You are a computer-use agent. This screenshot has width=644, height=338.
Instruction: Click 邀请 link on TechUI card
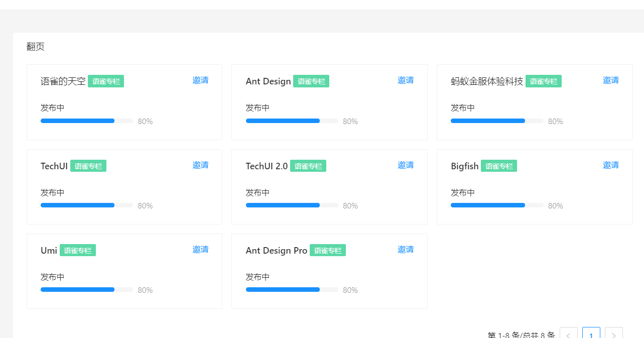[x=200, y=165]
